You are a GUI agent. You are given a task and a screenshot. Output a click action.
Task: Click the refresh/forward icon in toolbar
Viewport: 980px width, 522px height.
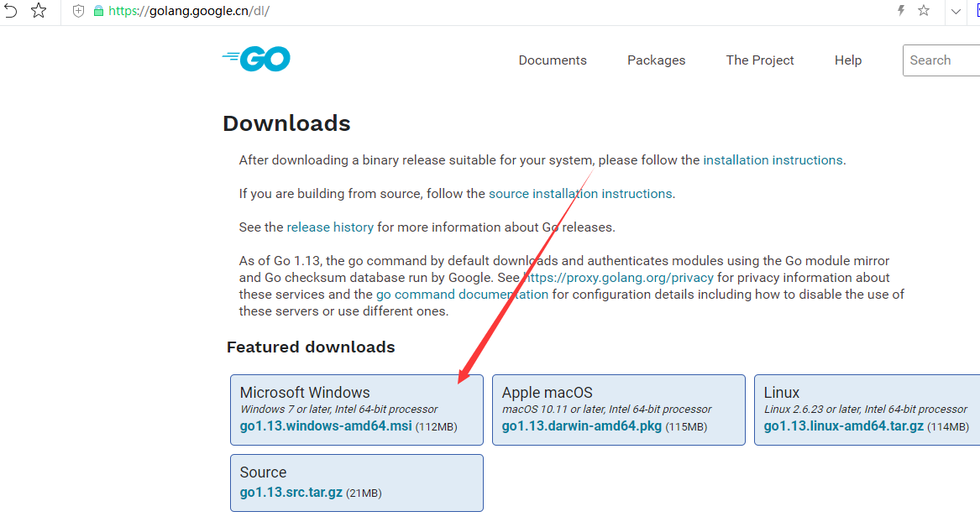coord(9,11)
